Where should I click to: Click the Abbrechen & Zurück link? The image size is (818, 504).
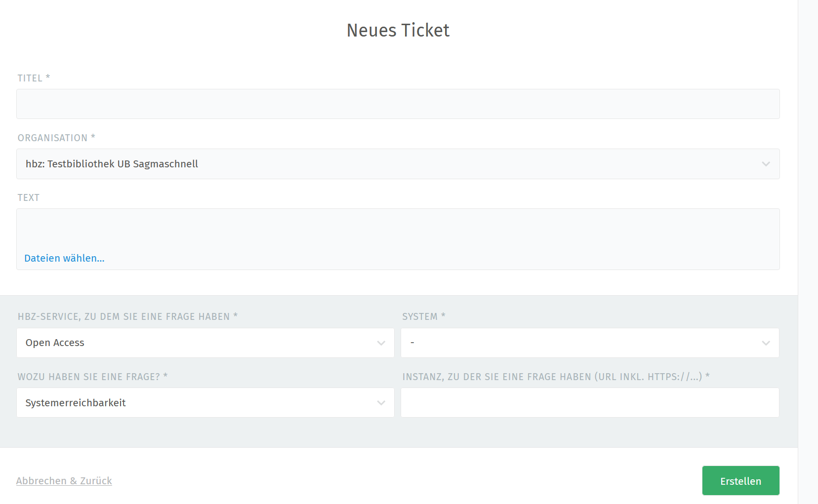(x=64, y=481)
